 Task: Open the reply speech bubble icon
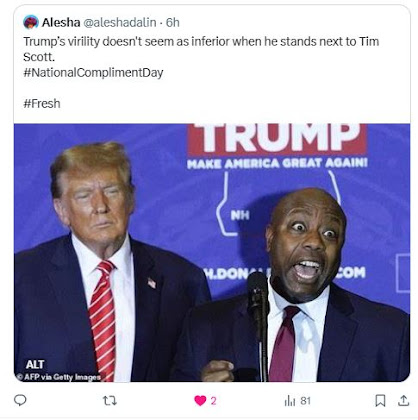20,400
